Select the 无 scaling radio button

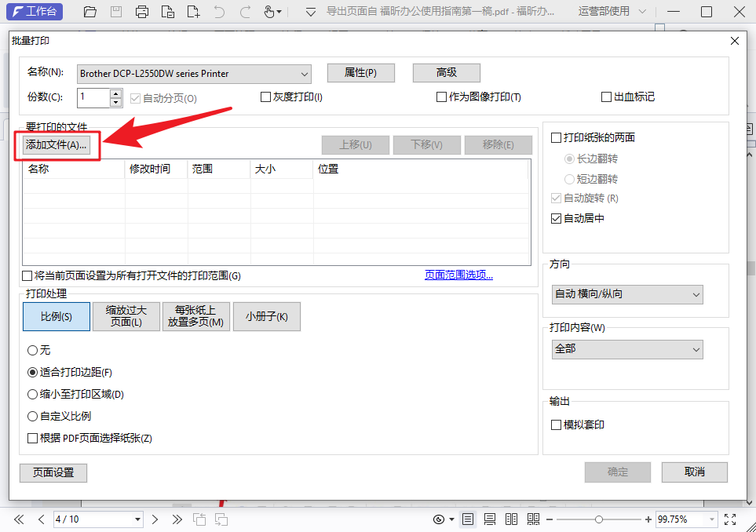pyautogui.click(x=32, y=350)
